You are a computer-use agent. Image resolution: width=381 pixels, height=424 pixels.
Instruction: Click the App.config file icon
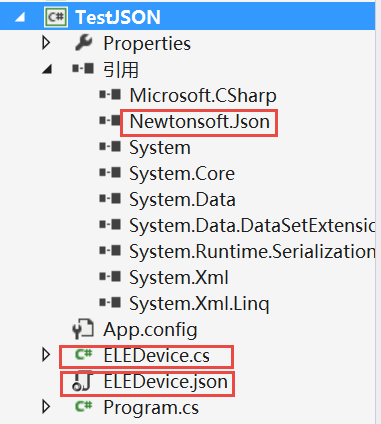[x=83, y=329]
